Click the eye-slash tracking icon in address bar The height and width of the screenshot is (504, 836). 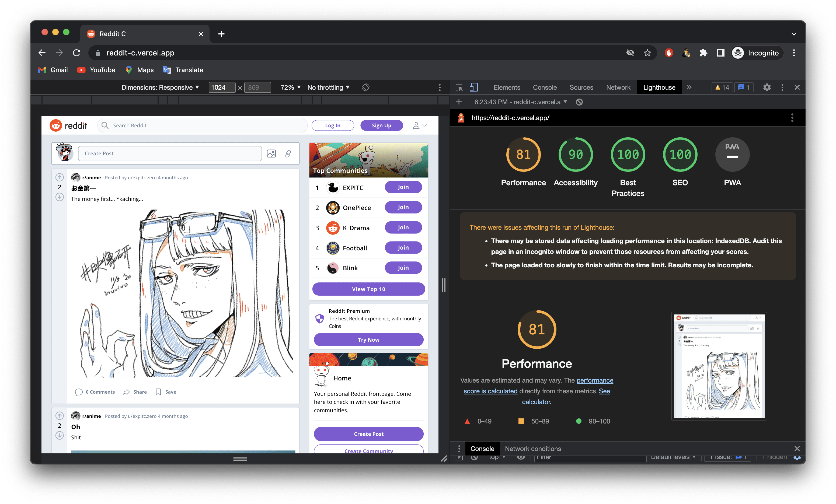(630, 53)
